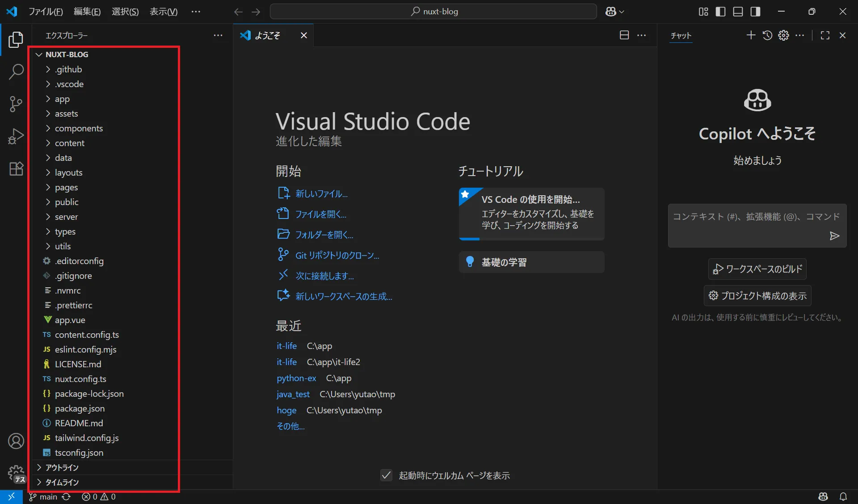This screenshot has height=504, width=858.
Task: Open VS Code の使用を開始 walkthrough
Action: (531, 214)
